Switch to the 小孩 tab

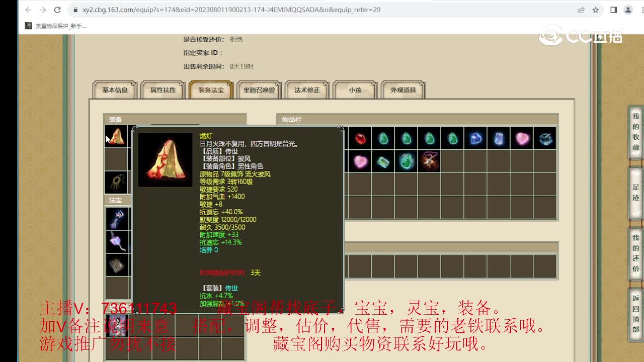(x=355, y=90)
